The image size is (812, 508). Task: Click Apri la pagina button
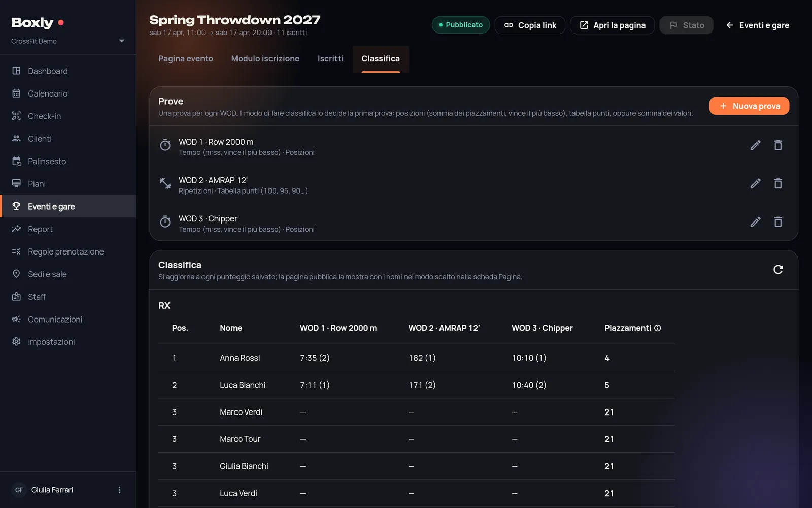[613, 25]
